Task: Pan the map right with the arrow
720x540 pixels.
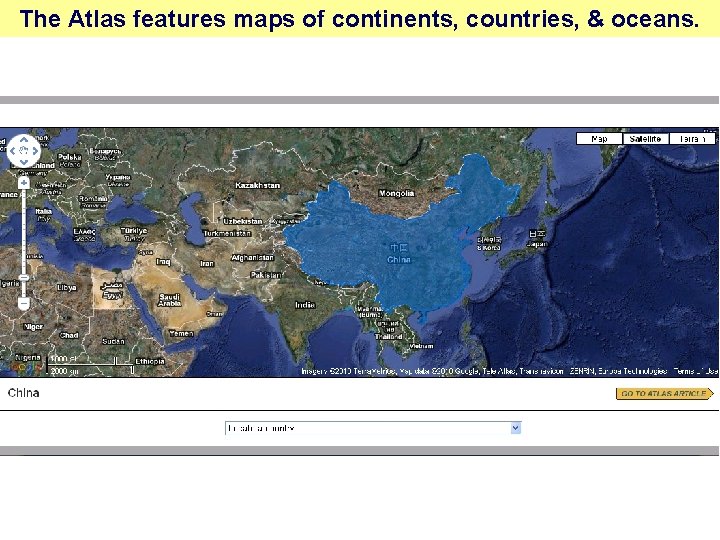Action: [35, 151]
